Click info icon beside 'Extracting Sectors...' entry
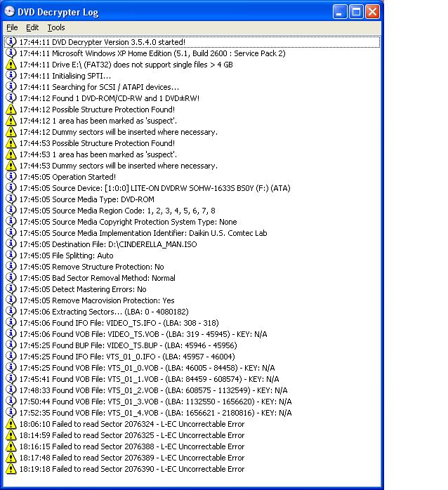The height and width of the screenshot is (490, 448). [11, 312]
